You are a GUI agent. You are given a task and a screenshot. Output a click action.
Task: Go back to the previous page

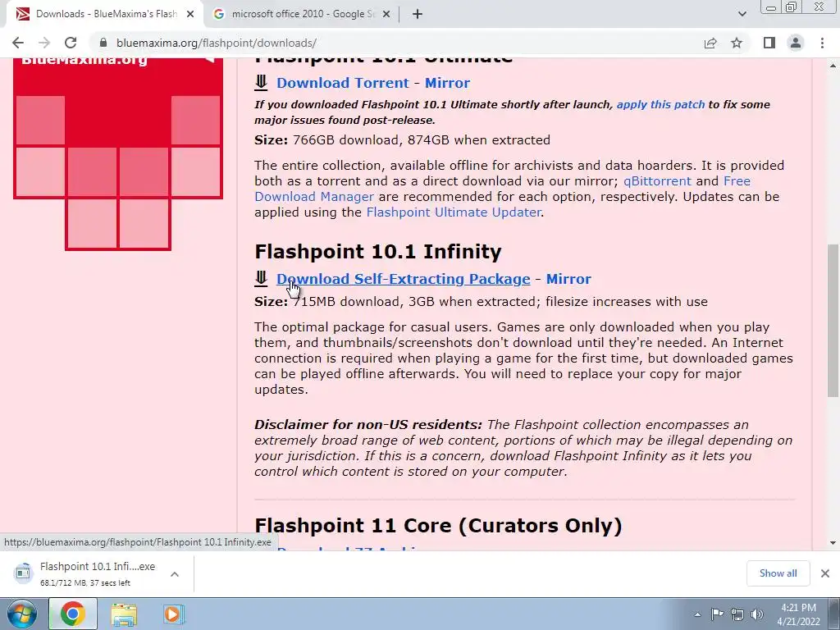(18, 43)
